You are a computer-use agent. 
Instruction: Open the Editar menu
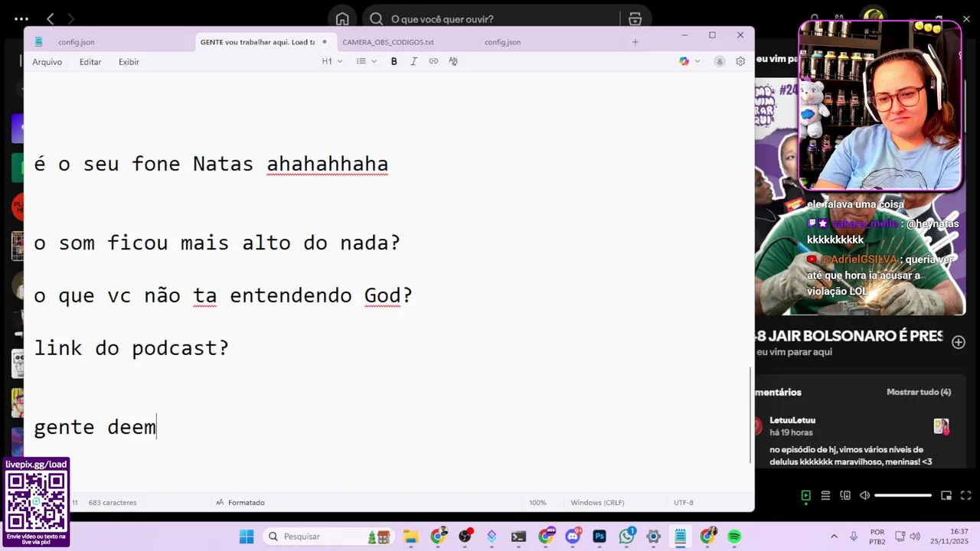[x=90, y=62]
